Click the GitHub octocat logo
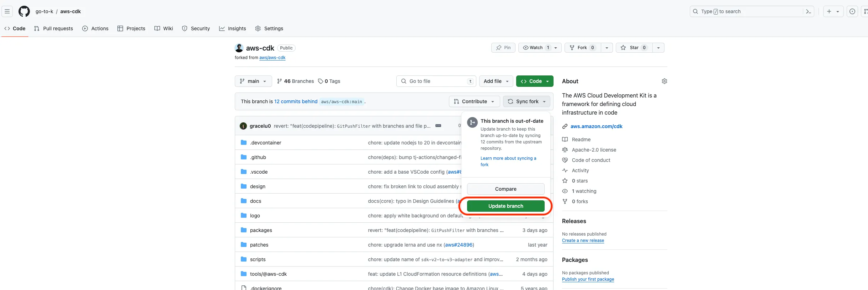The height and width of the screenshot is (290, 868). [24, 11]
